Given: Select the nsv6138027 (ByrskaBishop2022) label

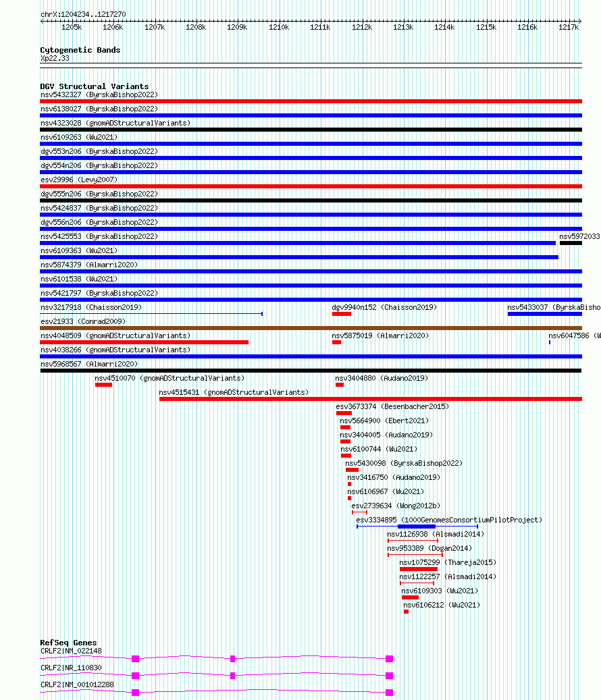Looking at the screenshot, I should (x=99, y=109).
